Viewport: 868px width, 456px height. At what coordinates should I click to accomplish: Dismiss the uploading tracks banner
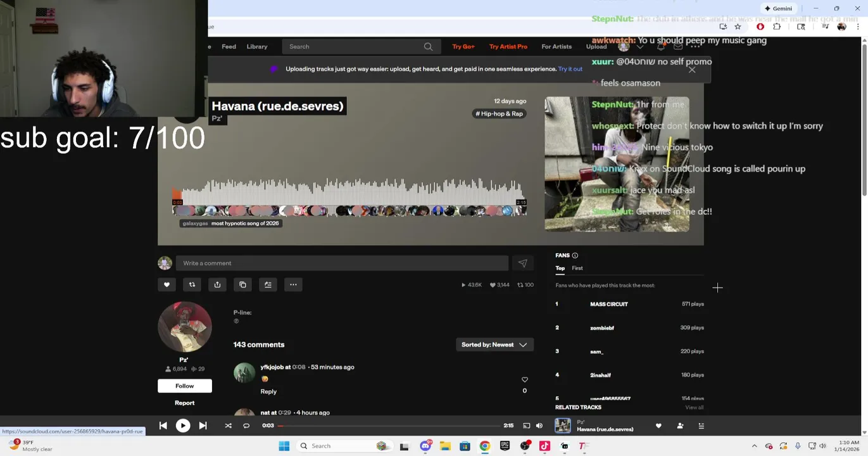[692, 70]
